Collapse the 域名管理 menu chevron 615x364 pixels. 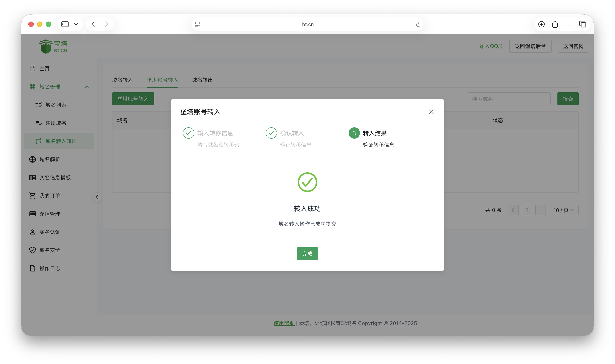tap(87, 87)
